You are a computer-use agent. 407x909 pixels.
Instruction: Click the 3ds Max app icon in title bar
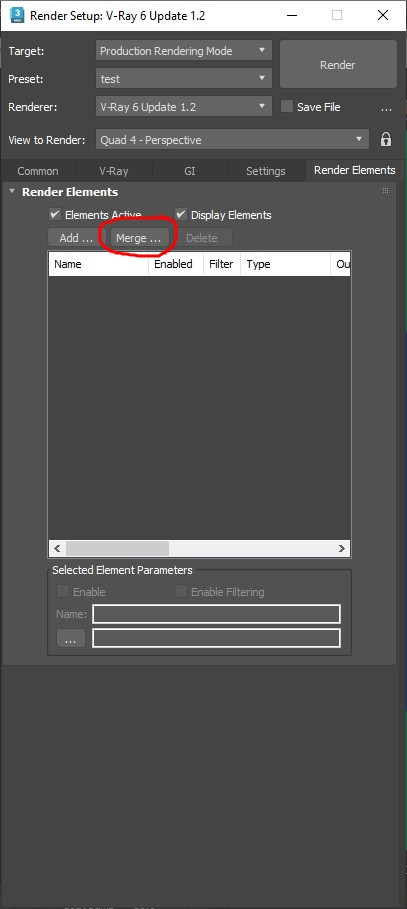click(x=17, y=15)
